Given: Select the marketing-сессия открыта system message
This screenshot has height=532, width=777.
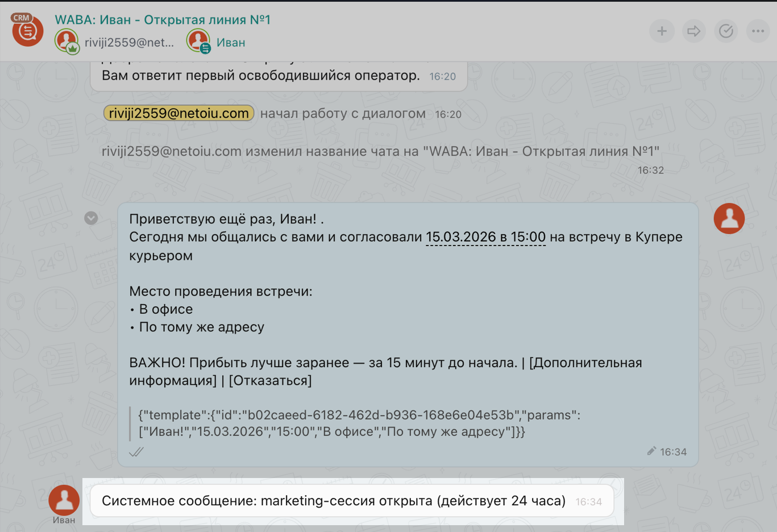Looking at the screenshot, I should [334, 501].
